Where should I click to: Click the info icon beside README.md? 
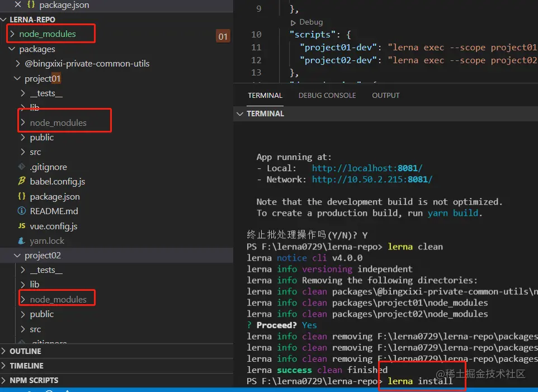point(22,211)
